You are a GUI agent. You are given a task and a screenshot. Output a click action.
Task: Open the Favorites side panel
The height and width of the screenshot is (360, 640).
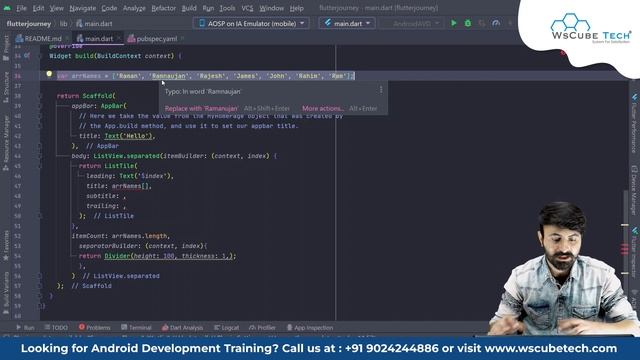click(x=6, y=246)
